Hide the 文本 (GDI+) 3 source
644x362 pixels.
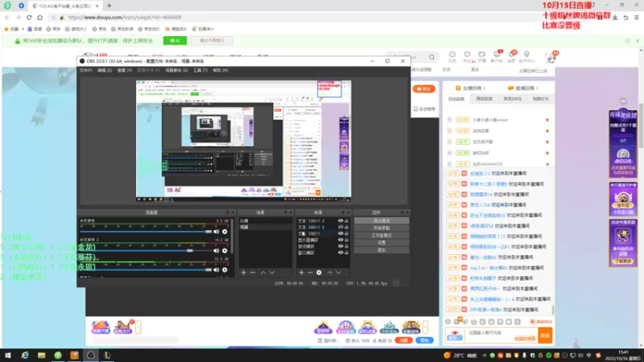pyautogui.click(x=341, y=220)
